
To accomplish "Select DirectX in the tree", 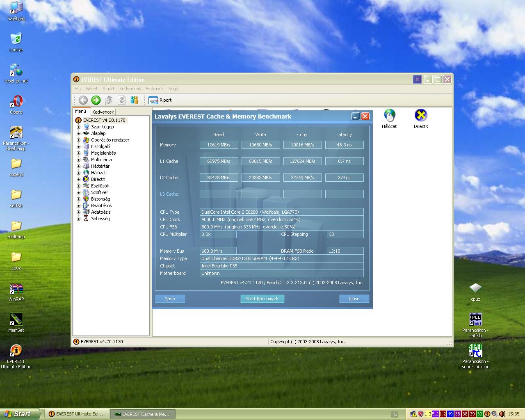I will (98, 179).
